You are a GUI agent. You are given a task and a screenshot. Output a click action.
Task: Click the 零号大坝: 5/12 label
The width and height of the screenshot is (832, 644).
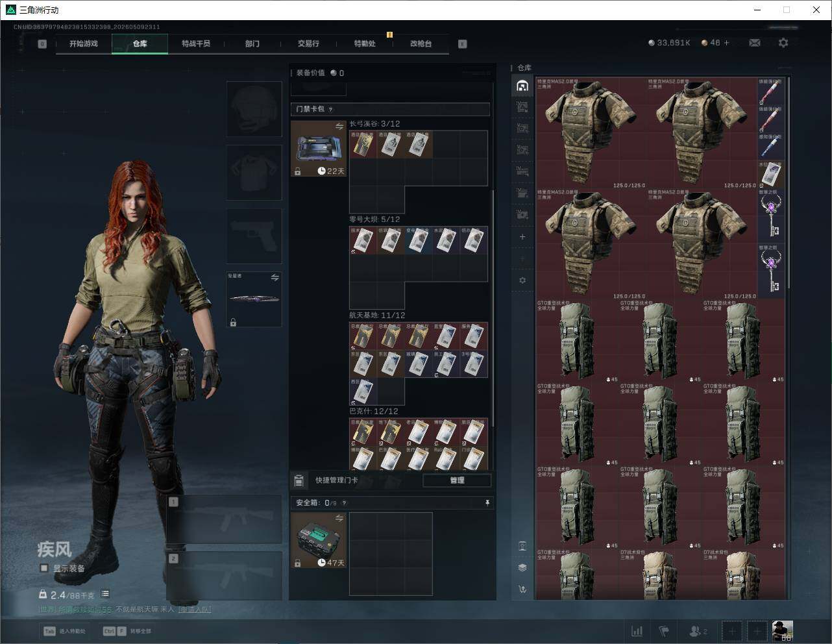(374, 219)
